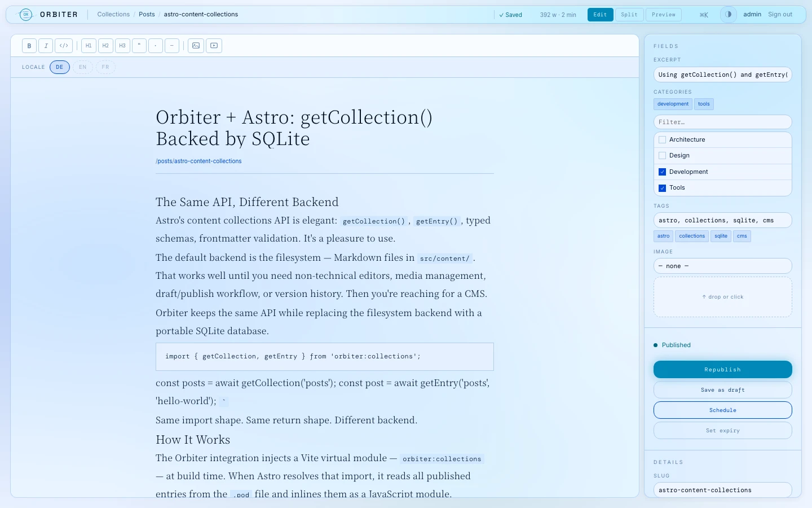Go to Posts in the breadcrumb
This screenshot has height=508, width=812.
(147, 15)
